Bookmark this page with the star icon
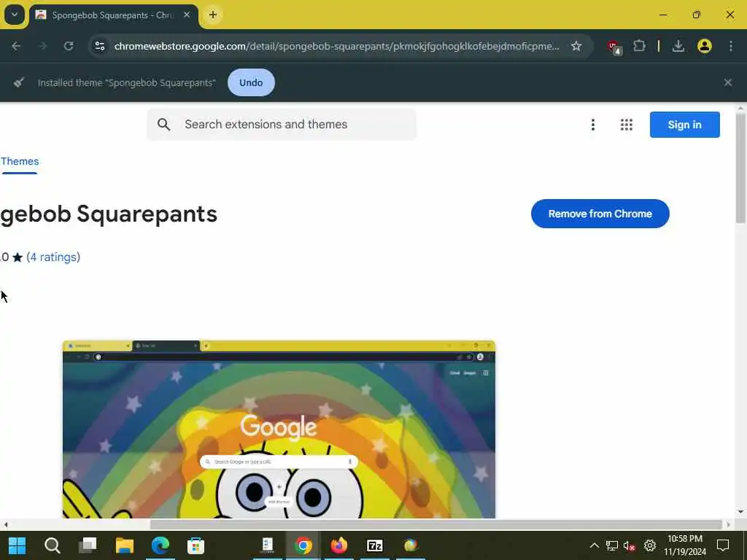The image size is (747, 560). (576, 46)
